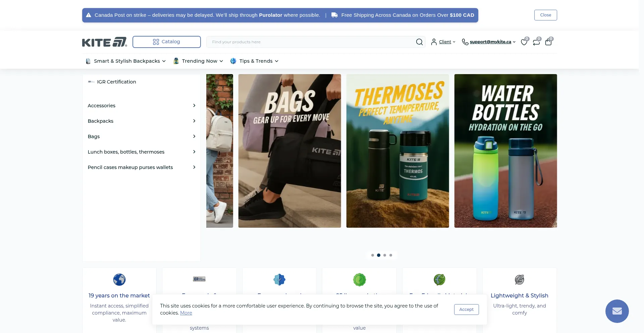Click the shipping truck icon in banner

(x=334, y=15)
